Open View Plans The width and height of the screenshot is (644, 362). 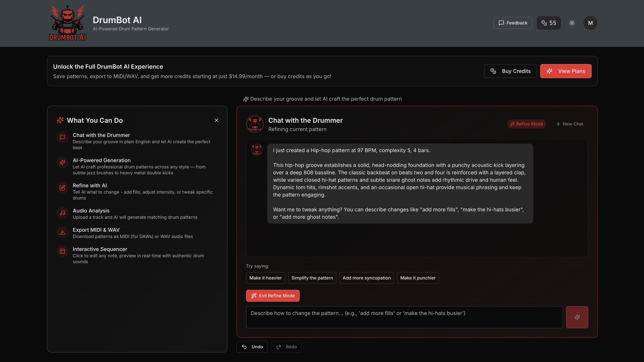[x=566, y=71]
